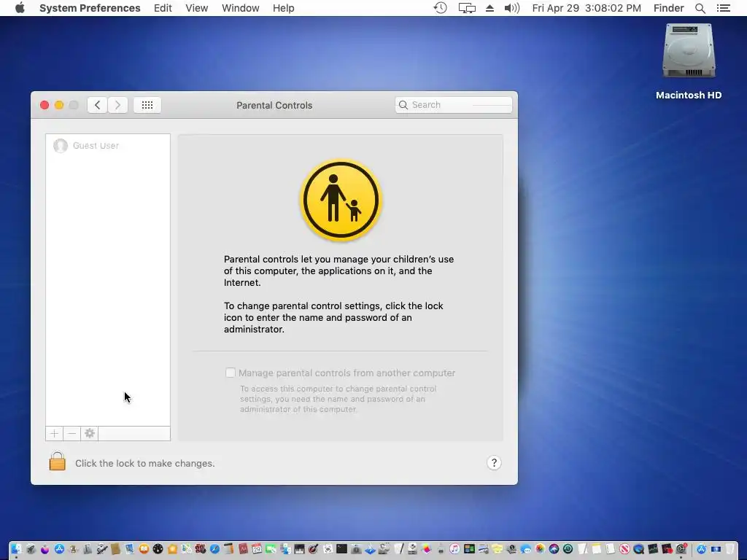The height and width of the screenshot is (560, 747).
Task: Show all preferences with the grid button
Action: coord(147,105)
